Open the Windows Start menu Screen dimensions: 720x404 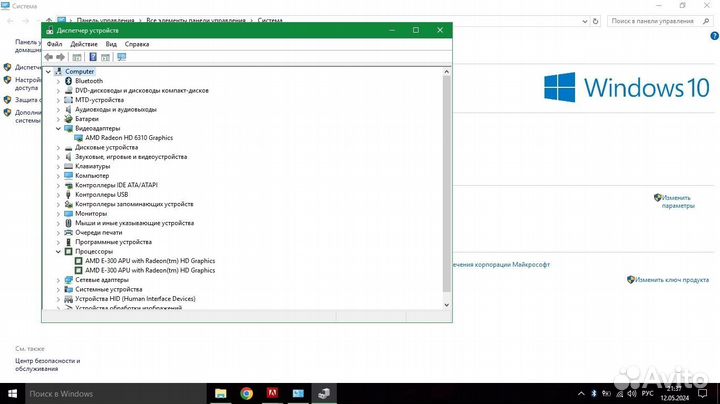[x=12, y=393]
